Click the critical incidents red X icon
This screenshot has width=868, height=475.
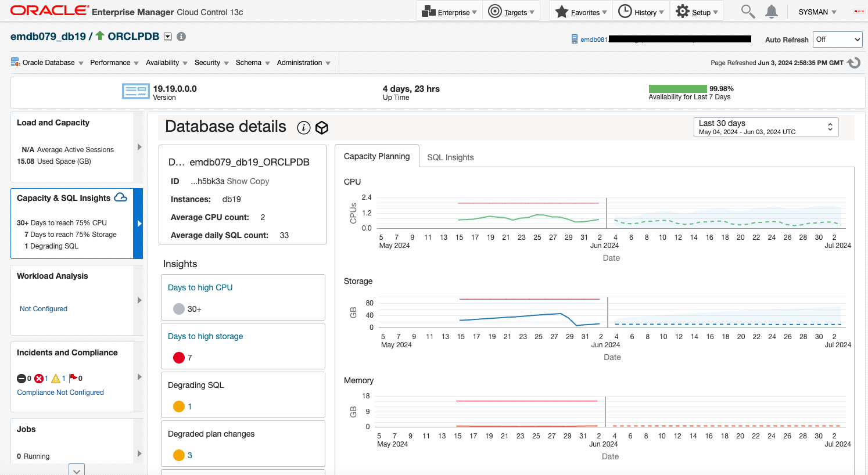pyautogui.click(x=39, y=379)
